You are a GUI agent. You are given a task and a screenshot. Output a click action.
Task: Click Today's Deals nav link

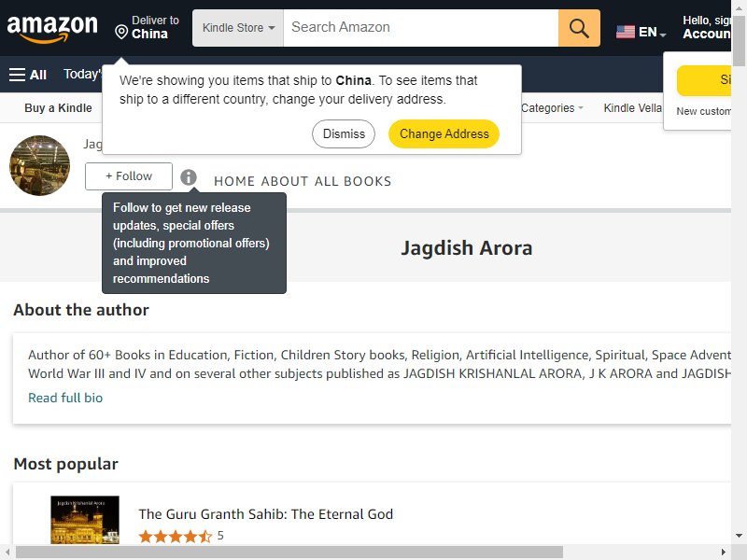[x=82, y=75]
